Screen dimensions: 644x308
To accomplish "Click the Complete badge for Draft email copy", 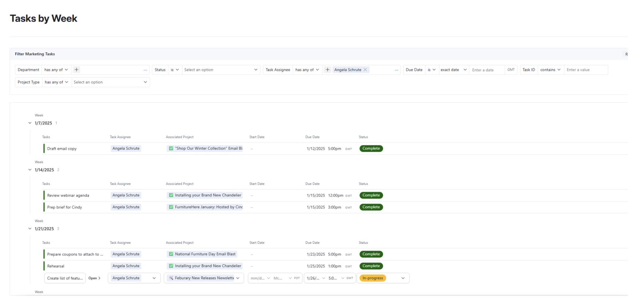I will click(371, 148).
